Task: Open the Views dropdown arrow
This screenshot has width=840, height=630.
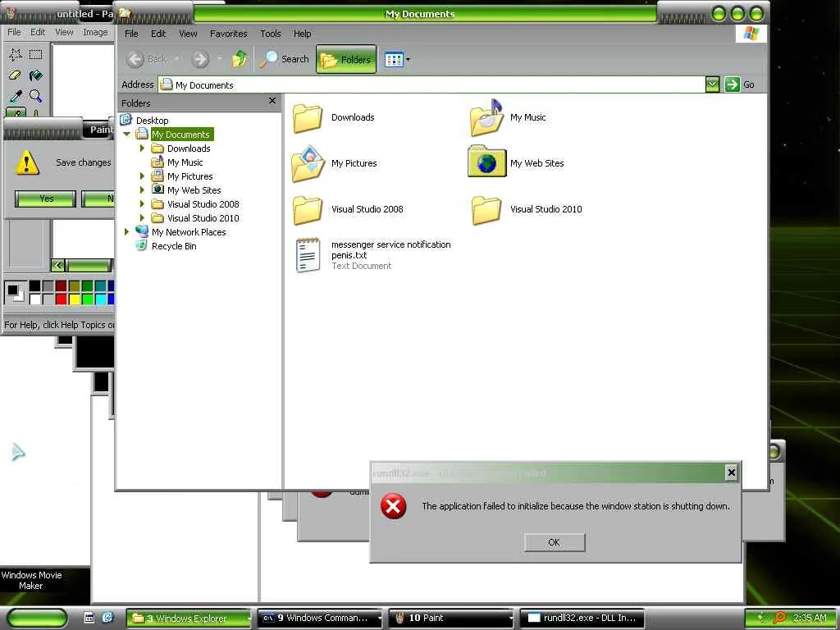Action: [x=409, y=59]
